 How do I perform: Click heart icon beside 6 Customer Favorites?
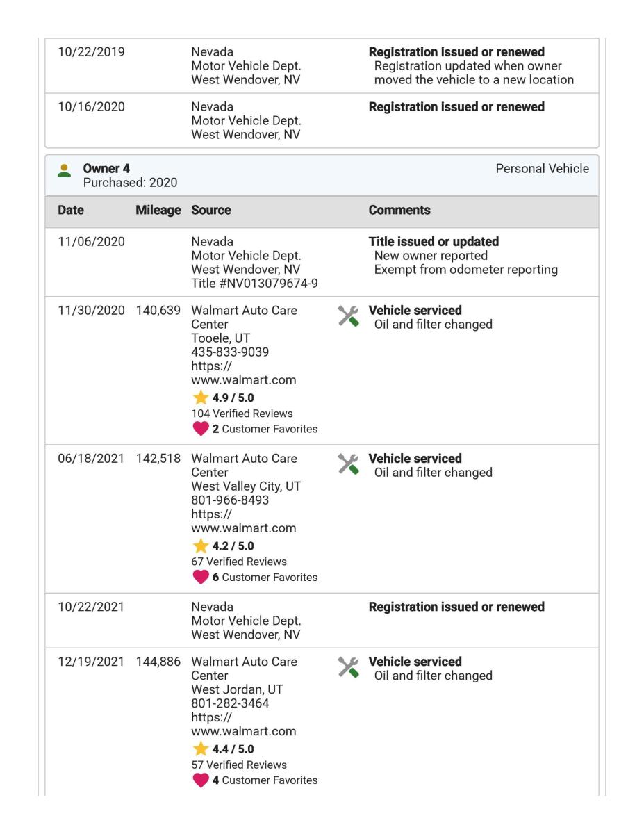(200, 578)
